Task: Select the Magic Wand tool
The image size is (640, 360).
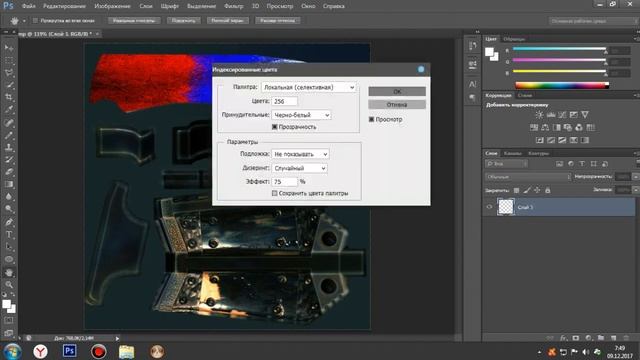Action: coord(9,85)
